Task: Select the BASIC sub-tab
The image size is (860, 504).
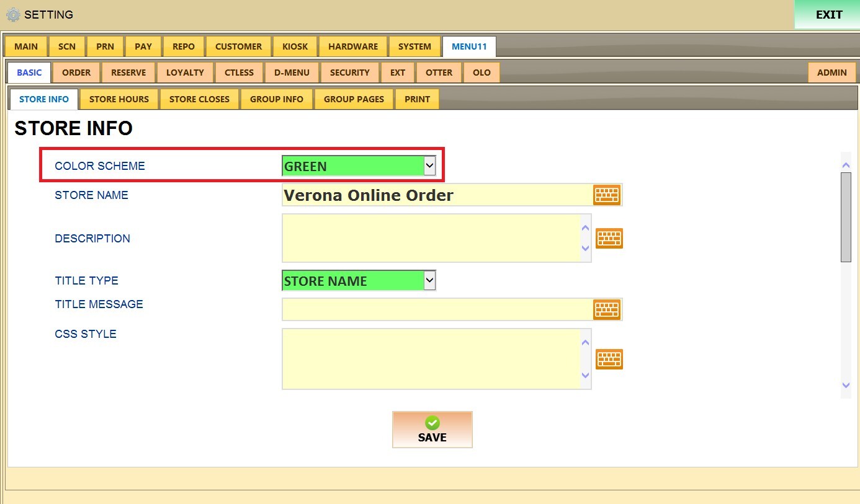Action: 29,73
